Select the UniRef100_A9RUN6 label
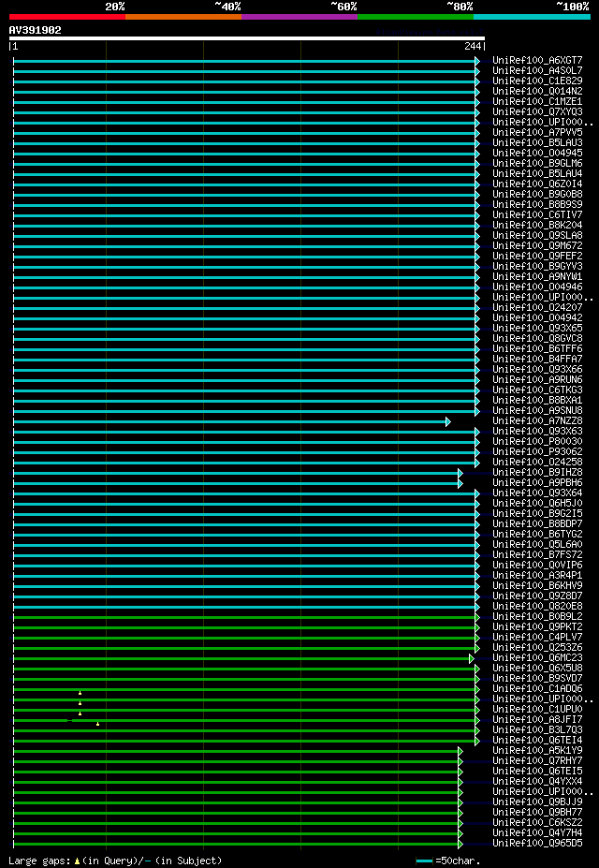Viewport: 599px width, 868px height. pyautogui.click(x=537, y=380)
